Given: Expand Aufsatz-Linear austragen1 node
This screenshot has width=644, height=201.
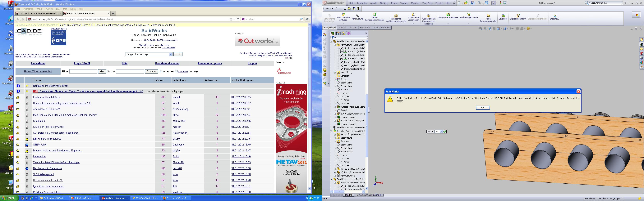Looking at the screenshot, I should coord(335,107).
